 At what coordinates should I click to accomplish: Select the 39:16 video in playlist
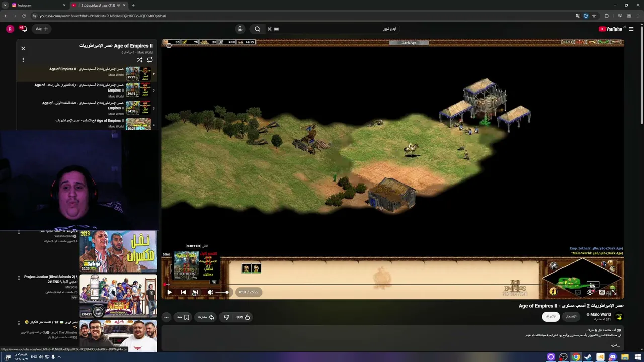[87, 90]
